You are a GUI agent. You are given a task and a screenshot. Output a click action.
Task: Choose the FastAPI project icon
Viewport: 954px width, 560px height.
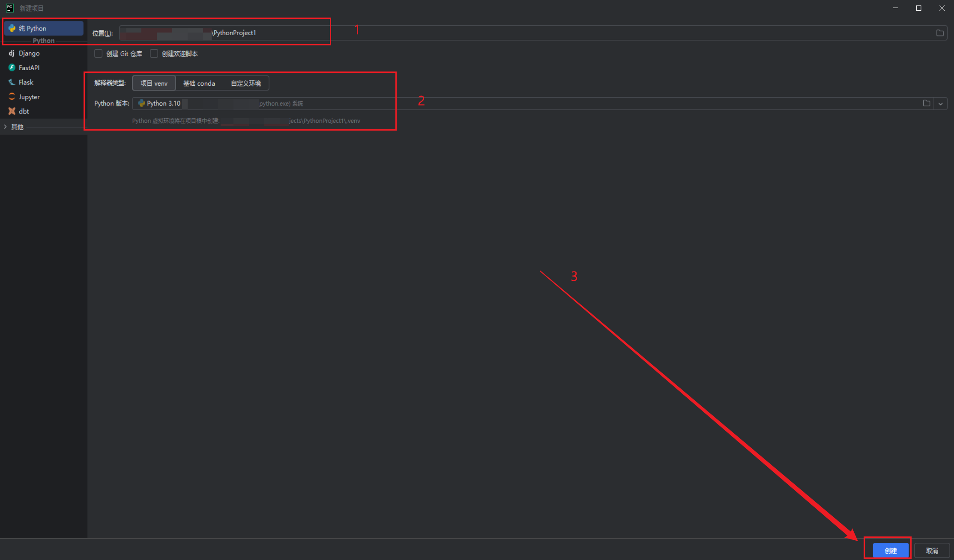click(x=12, y=68)
